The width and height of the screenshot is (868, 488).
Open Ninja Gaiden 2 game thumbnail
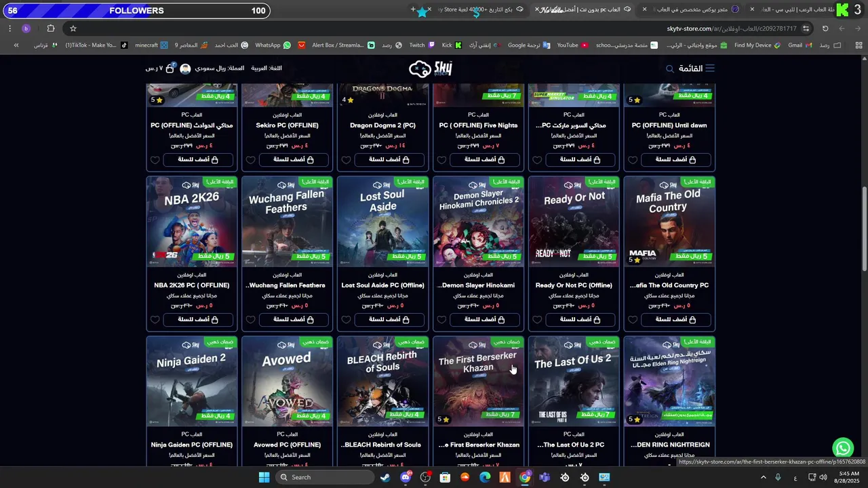click(x=192, y=382)
